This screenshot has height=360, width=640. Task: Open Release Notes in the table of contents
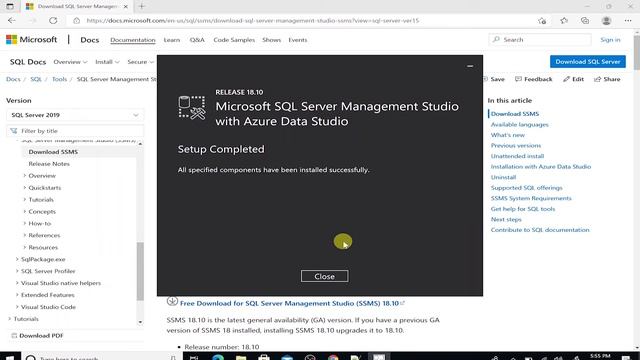(49, 164)
